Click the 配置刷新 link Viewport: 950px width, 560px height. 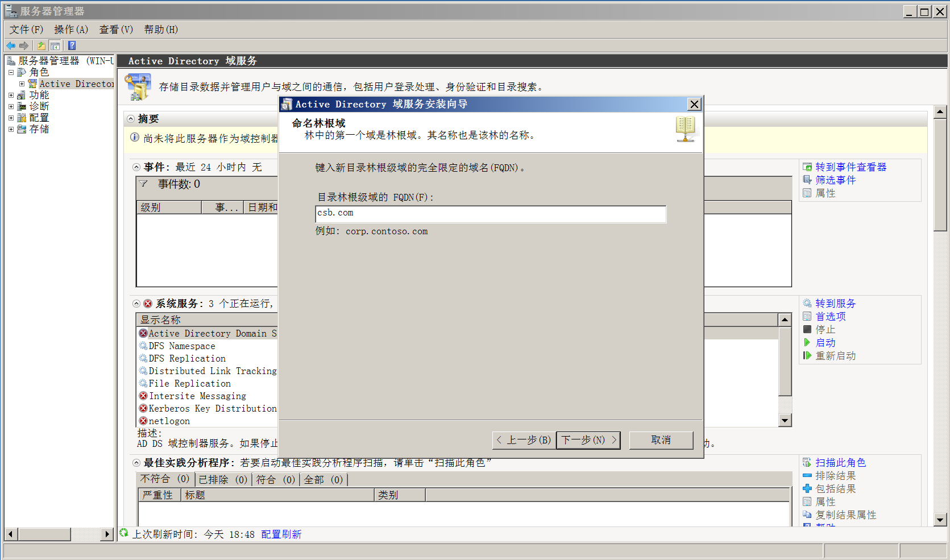click(x=281, y=534)
